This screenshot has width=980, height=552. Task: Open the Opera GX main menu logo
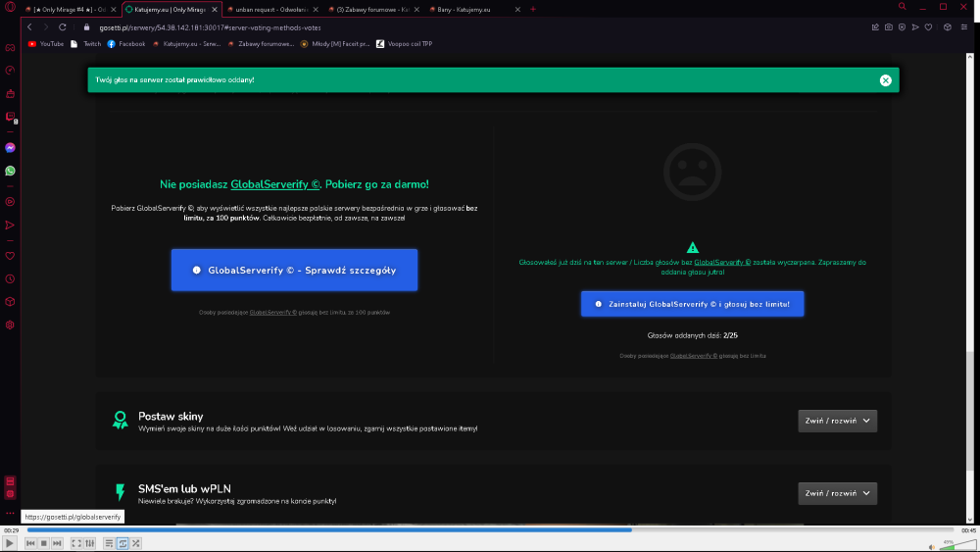10,8
